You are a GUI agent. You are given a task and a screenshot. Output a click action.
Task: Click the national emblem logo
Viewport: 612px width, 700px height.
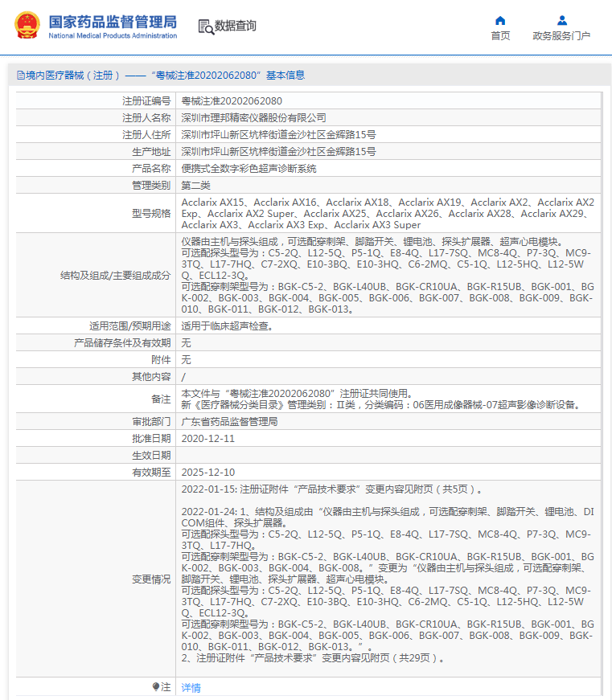coord(27,26)
